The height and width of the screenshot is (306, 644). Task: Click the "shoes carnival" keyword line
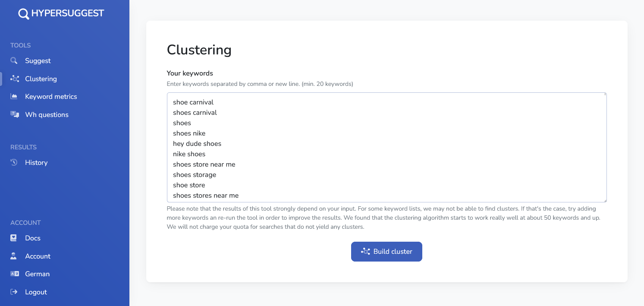coord(195,113)
